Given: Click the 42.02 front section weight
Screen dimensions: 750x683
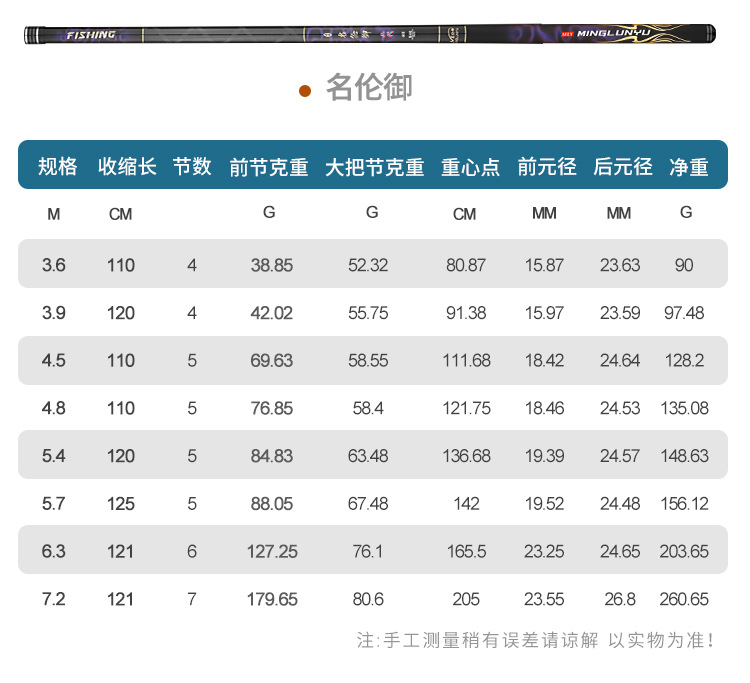Looking at the screenshot, I should click(272, 313).
